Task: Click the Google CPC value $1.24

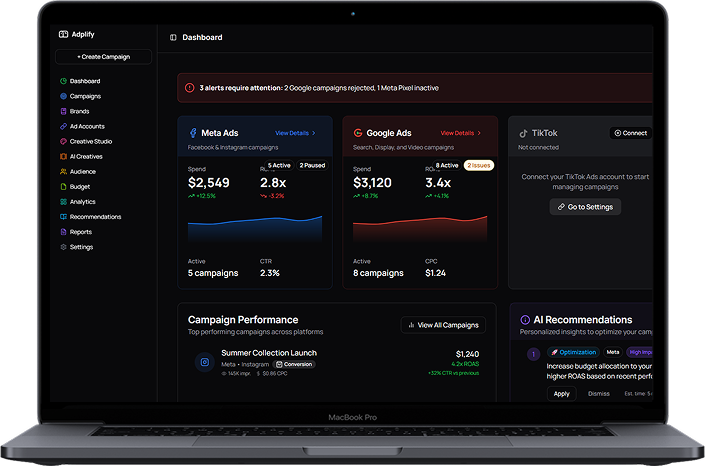Action: point(435,273)
